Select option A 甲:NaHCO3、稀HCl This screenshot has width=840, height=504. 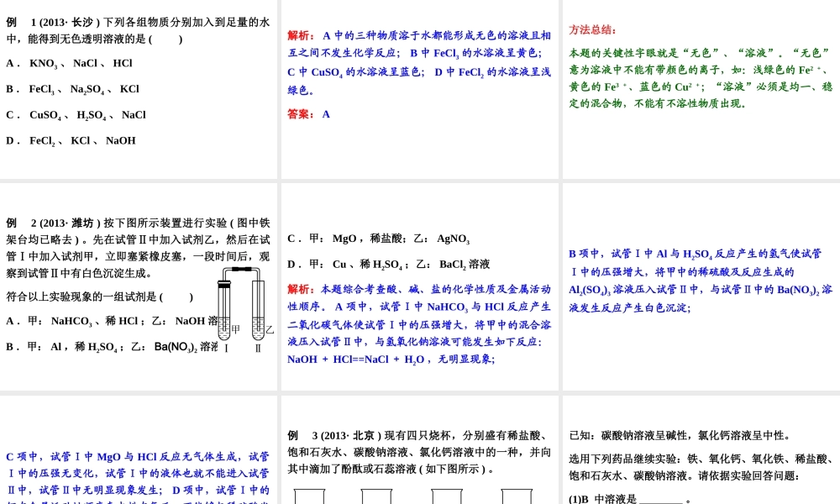coord(112,322)
